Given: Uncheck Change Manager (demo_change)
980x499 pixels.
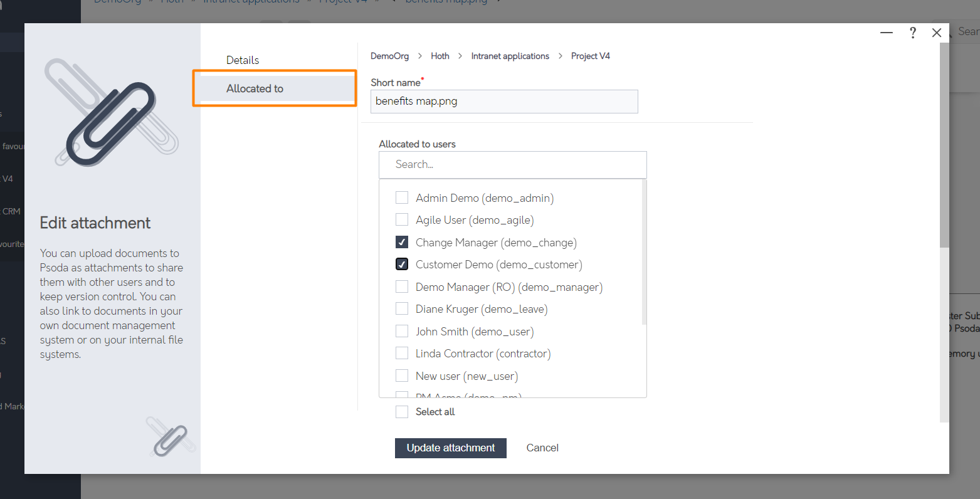Looking at the screenshot, I should point(401,241).
